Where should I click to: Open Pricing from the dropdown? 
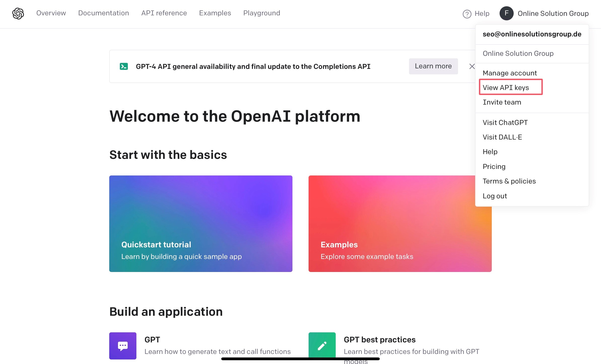(x=494, y=167)
